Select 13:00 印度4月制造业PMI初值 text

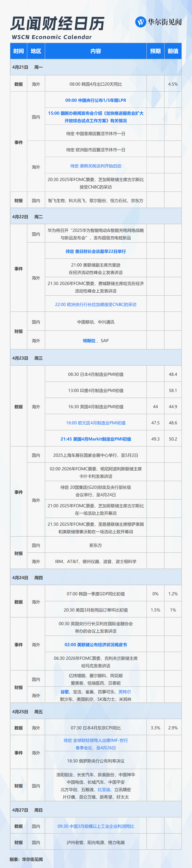pos(96,390)
